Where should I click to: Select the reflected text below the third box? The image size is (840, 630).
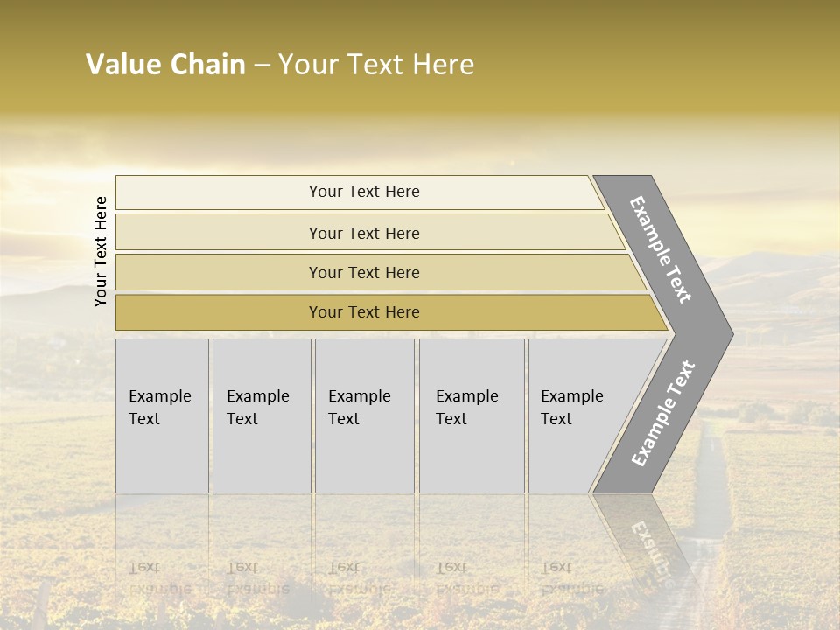tap(360, 577)
